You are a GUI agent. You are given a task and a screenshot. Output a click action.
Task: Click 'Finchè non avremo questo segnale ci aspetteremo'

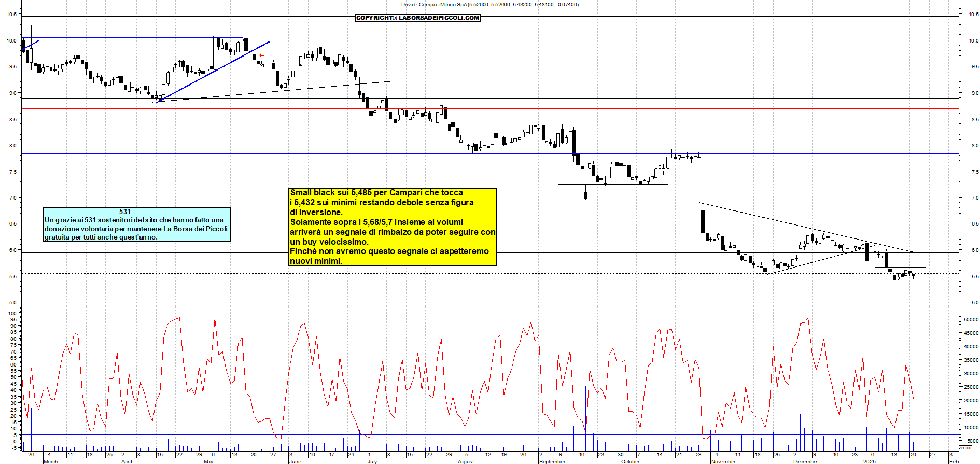[x=389, y=251]
